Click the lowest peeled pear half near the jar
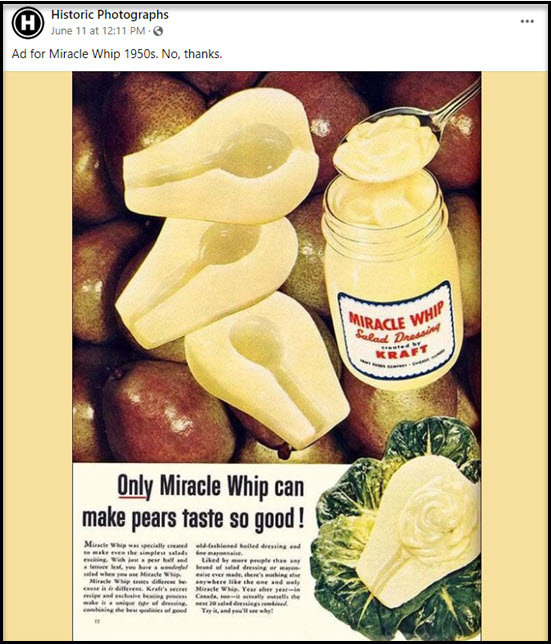This screenshot has height=644, width=551. pos(267,370)
